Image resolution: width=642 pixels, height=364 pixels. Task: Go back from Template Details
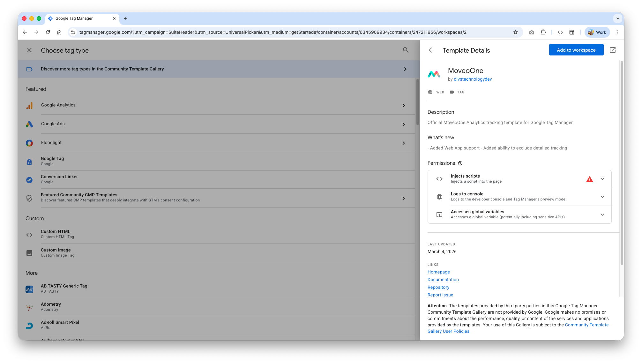coord(431,50)
